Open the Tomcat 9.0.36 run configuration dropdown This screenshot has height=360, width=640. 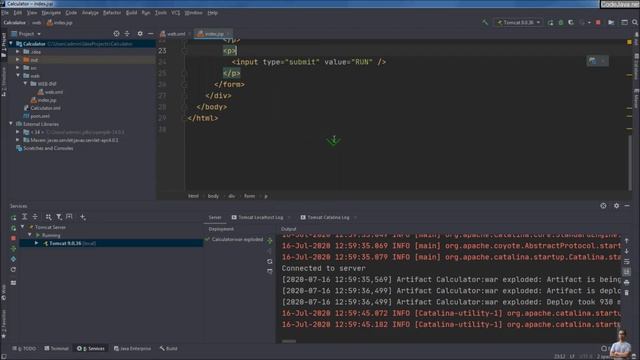point(519,22)
